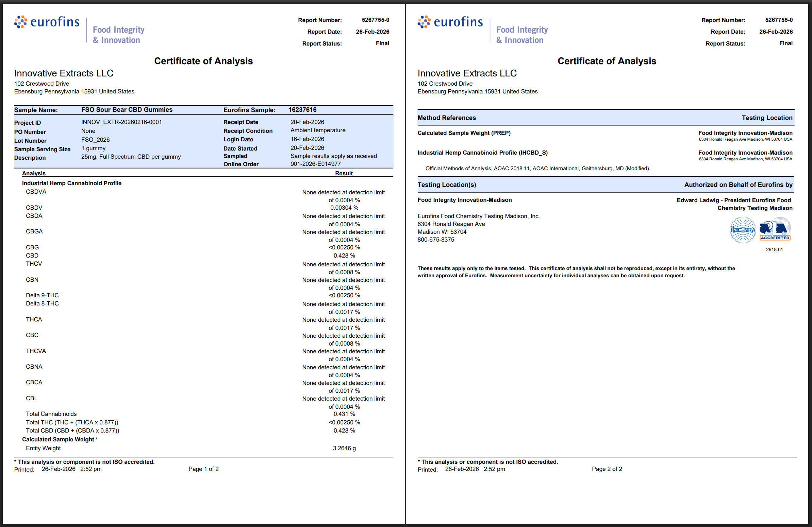Click Food Integrity & Innovation logo, page one
The width and height of the screenshot is (812, 527).
(x=118, y=35)
